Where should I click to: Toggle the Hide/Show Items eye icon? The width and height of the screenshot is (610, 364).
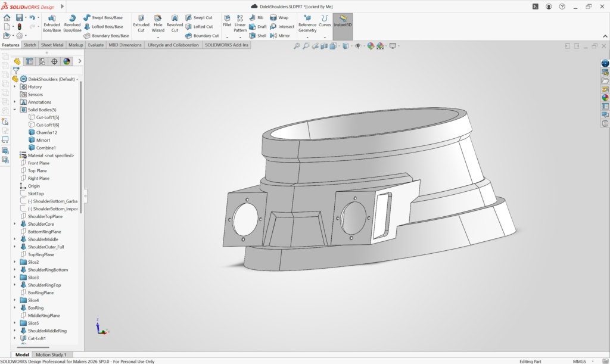point(358,46)
